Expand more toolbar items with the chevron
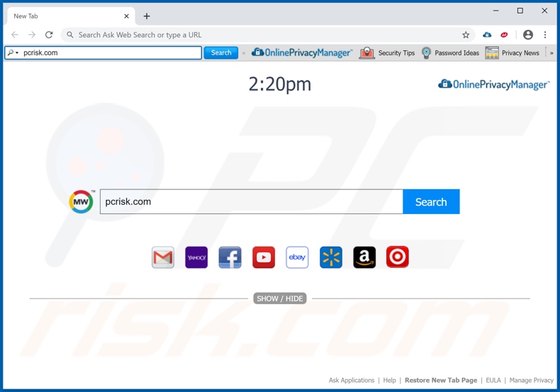The height and width of the screenshot is (392, 560). [551, 53]
